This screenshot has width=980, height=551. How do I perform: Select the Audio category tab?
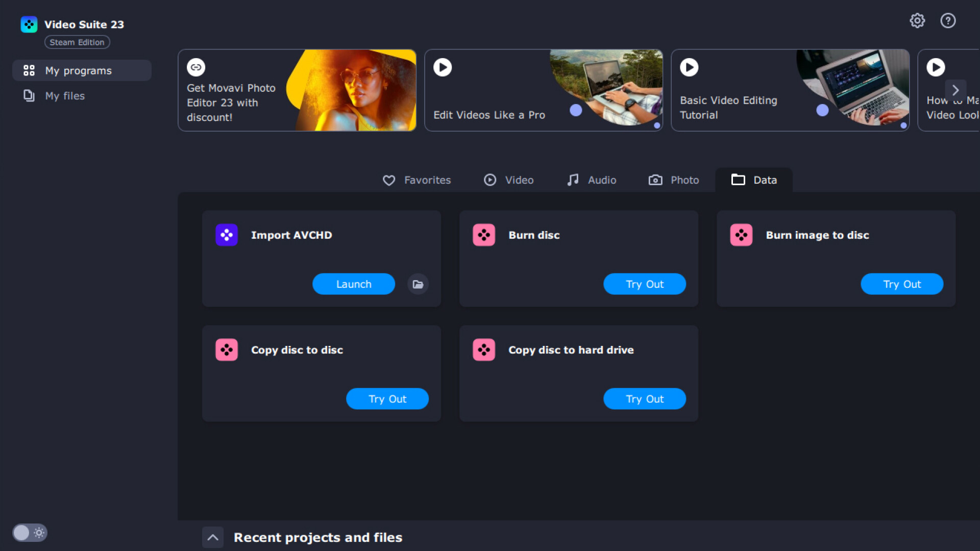tap(591, 180)
